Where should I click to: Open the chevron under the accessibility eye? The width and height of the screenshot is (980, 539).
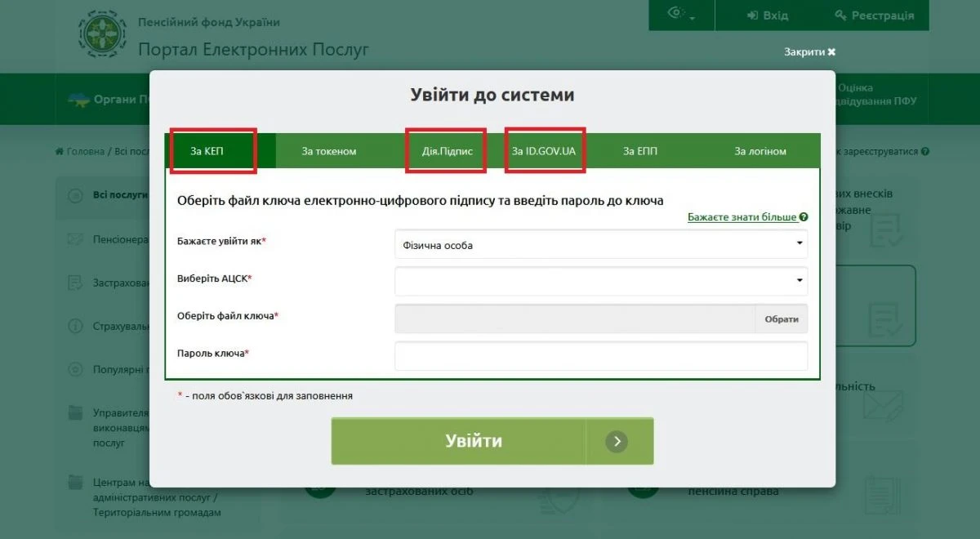coord(693,18)
